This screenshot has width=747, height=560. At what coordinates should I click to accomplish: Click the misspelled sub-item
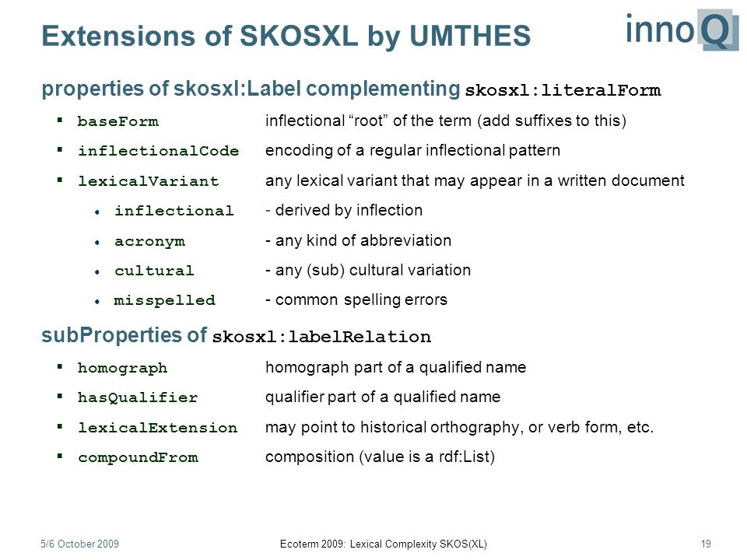(164, 301)
